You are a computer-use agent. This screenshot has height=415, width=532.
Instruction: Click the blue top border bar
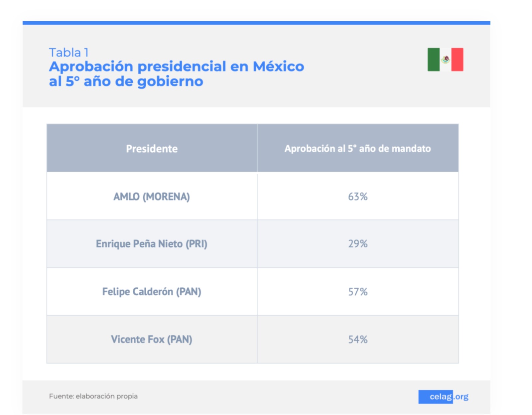click(256, 23)
